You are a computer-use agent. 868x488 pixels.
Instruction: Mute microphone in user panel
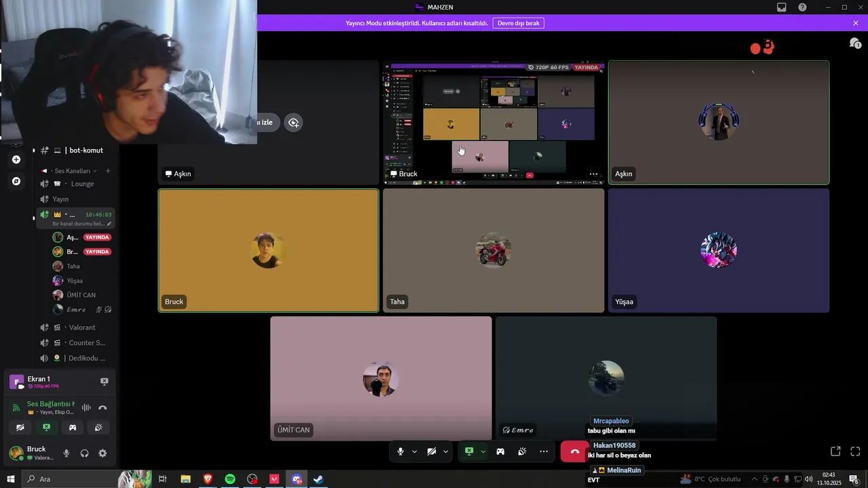[66, 453]
